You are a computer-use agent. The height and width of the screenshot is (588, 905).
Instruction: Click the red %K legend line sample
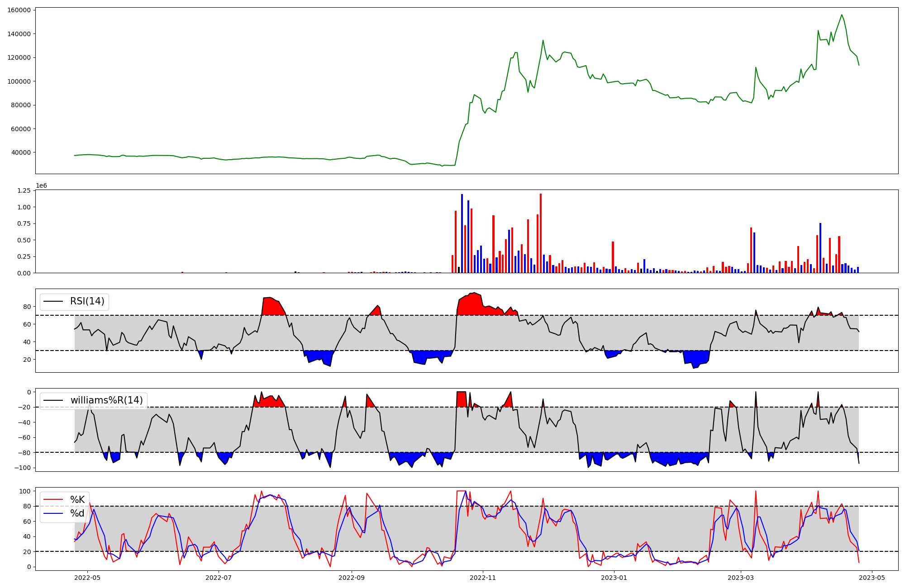point(53,500)
